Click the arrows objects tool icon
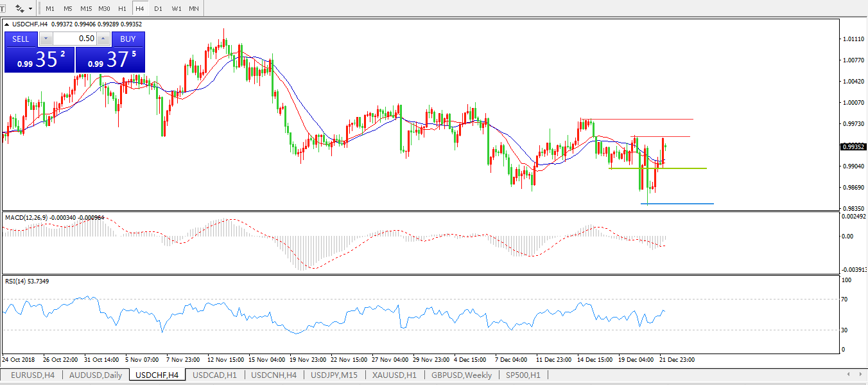 click(19, 8)
